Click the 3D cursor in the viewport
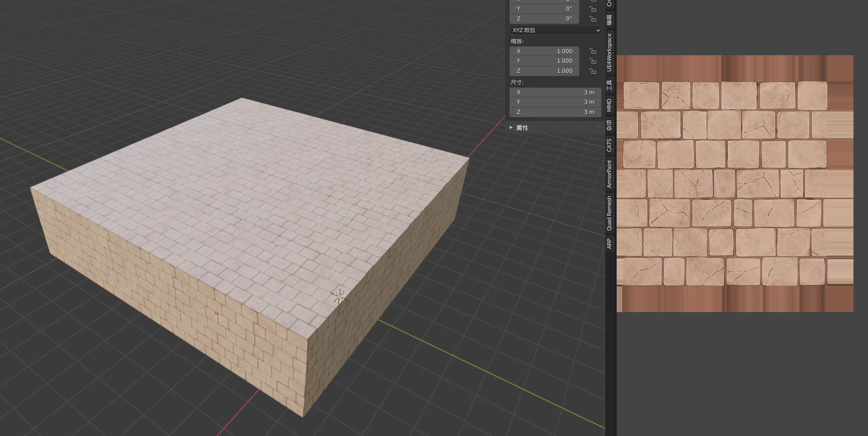This screenshot has height=436, width=868. [339, 297]
